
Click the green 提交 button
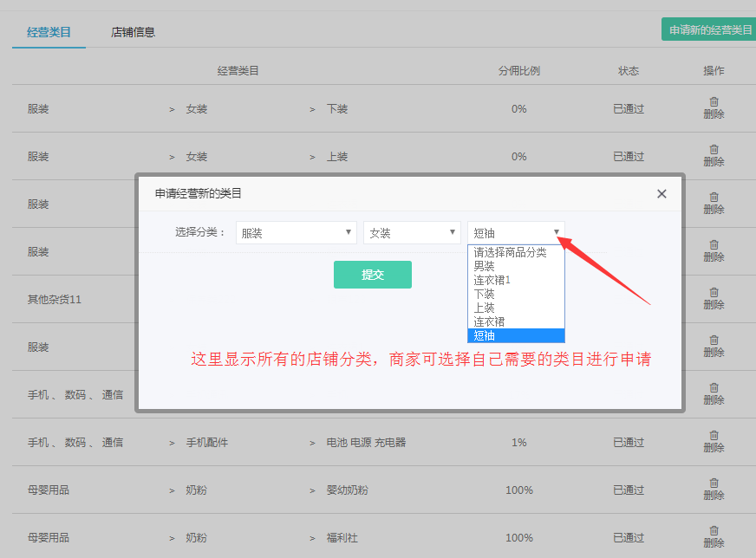point(372,275)
